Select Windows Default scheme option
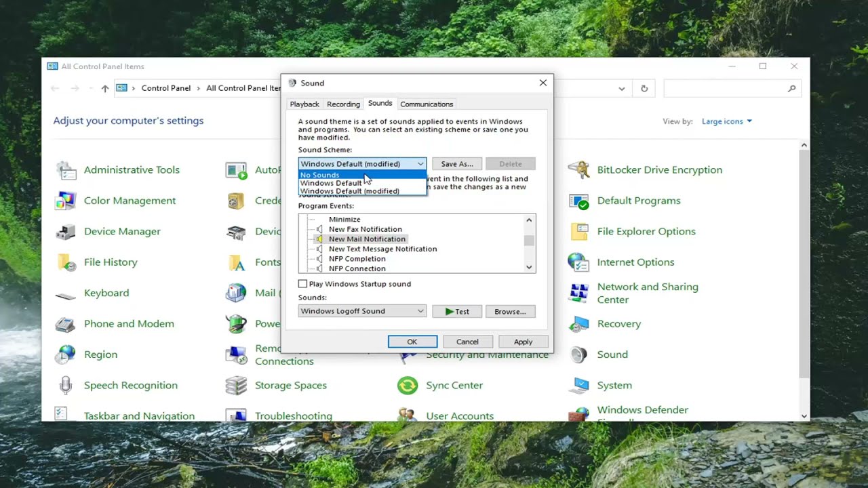This screenshot has height=488, width=868. (x=362, y=183)
